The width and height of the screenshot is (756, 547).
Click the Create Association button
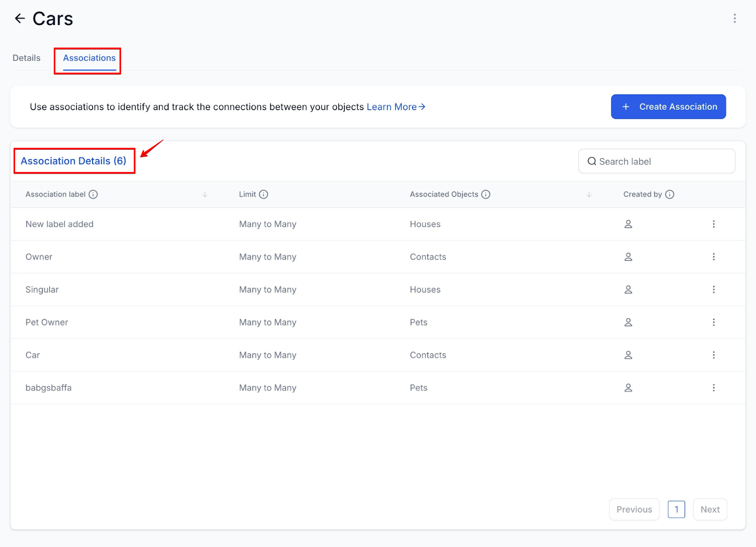[668, 107]
